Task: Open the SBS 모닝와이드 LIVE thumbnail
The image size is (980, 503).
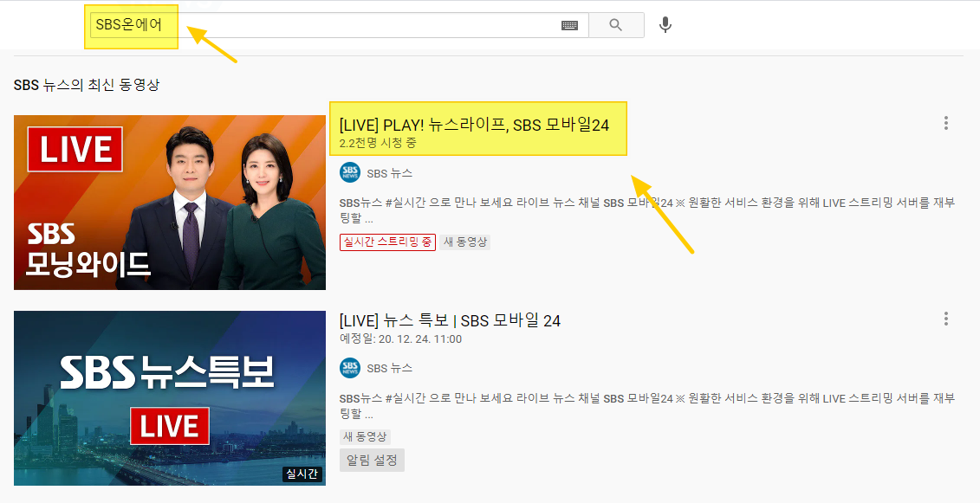Action: pos(170,203)
